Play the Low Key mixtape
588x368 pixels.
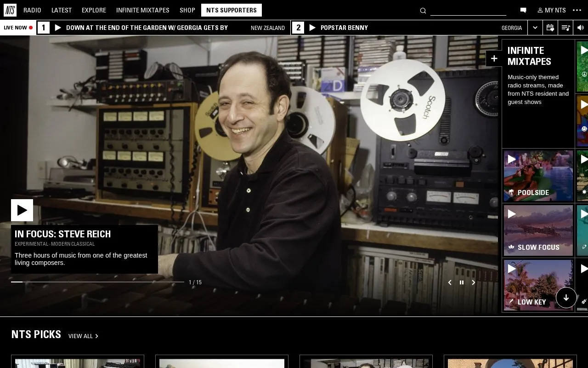[x=512, y=269]
